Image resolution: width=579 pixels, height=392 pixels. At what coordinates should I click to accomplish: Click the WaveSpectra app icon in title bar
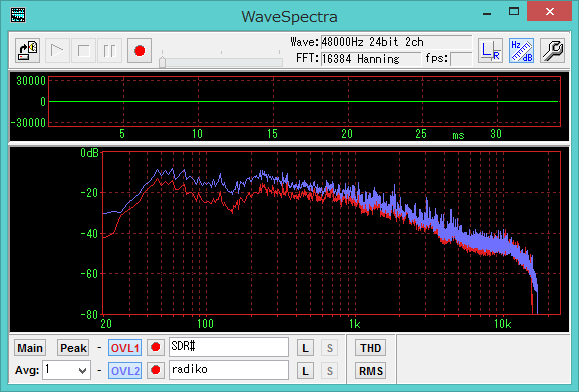pos(18,15)
